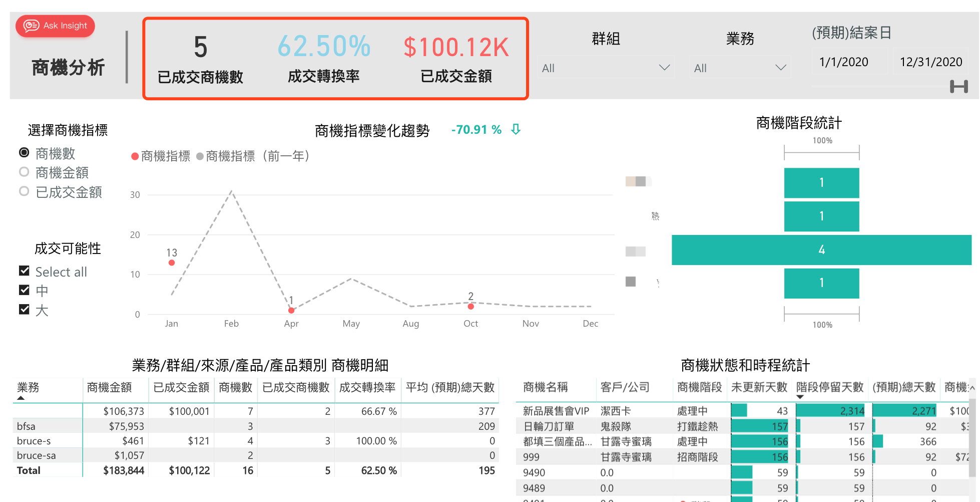Click the sort arrow under 階段停留天數 header
The width and height of the screenshot is (980, 502).
click(800, 397)
